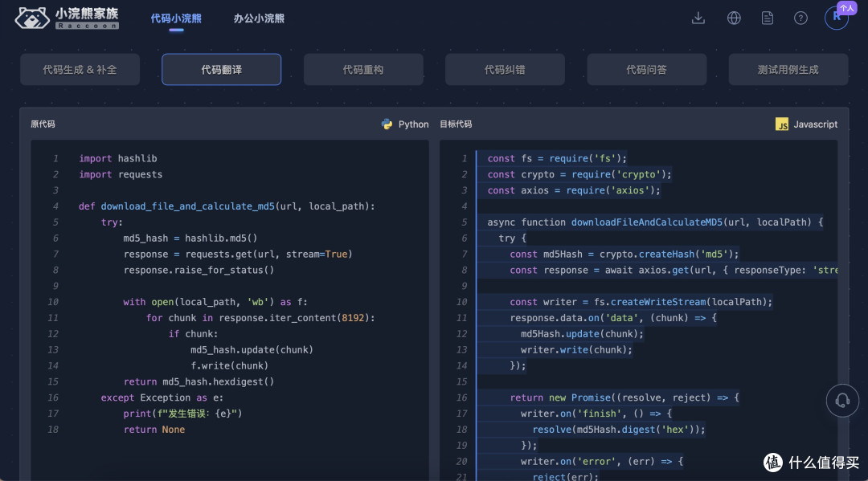Click 'md5Hash.update(chunk);' line in target

pyautogui.click(x=582, y=334)
